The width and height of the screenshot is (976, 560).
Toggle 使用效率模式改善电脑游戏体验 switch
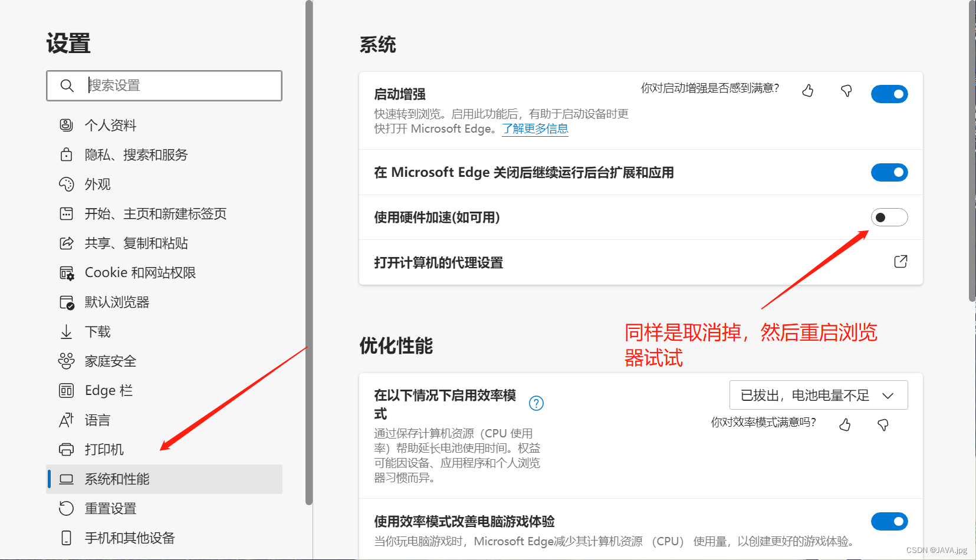tap(889, 521)
